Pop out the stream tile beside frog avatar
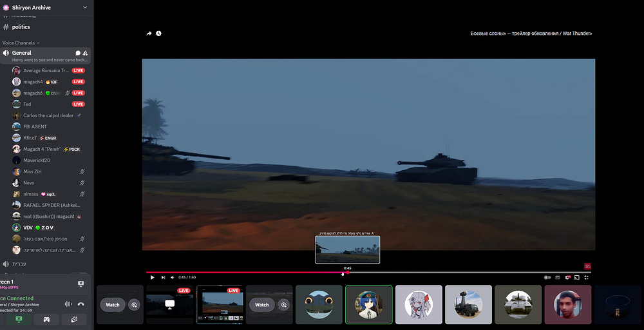The width and height of the screenshot is (644, 330). pos(283,304)
